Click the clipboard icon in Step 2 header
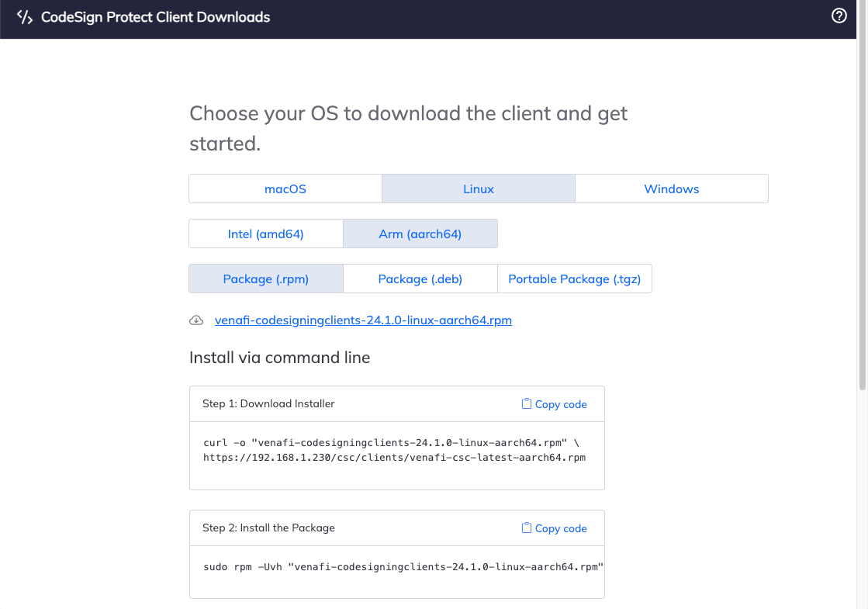The height and width of the screenshot is (609, 868). [526, 528]
